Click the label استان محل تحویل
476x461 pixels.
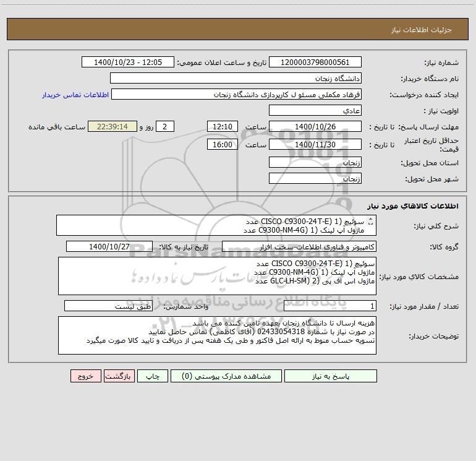point(430,163)
